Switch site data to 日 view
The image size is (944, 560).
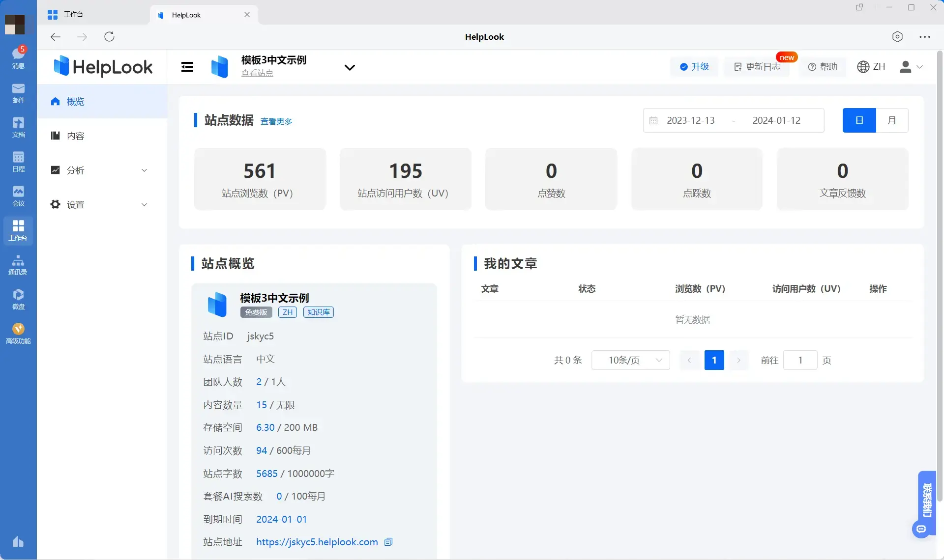(859, 120)
